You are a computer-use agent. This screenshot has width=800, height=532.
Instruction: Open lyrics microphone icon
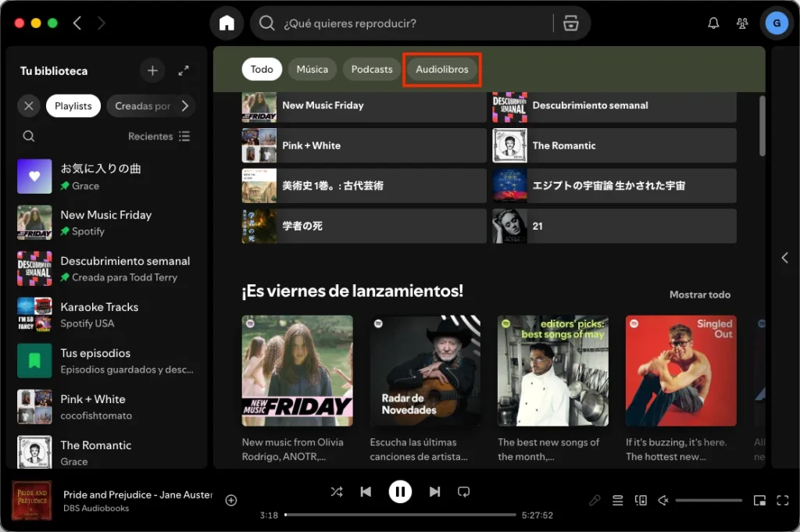(x=595, y=501)
